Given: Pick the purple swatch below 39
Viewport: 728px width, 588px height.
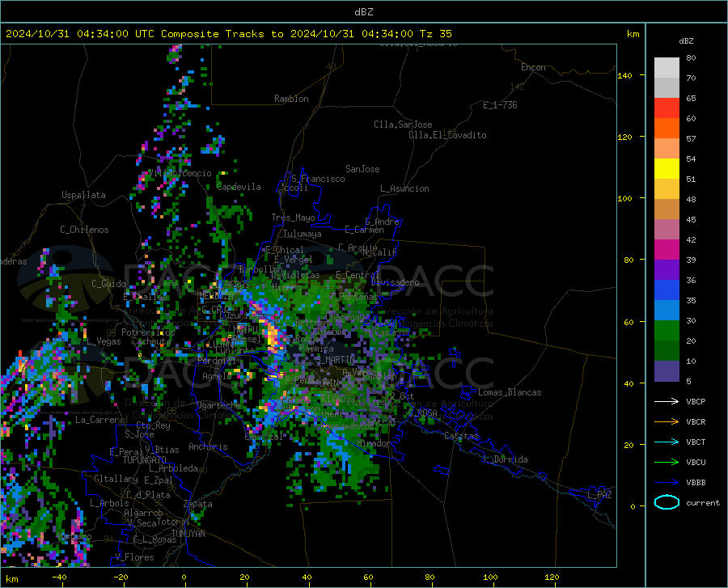Looking at the screenshot, I should coord(667,270).
